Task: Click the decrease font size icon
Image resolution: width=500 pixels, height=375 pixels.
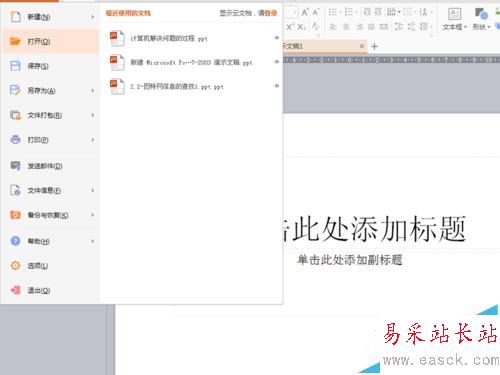Action: tap(316, 13)
